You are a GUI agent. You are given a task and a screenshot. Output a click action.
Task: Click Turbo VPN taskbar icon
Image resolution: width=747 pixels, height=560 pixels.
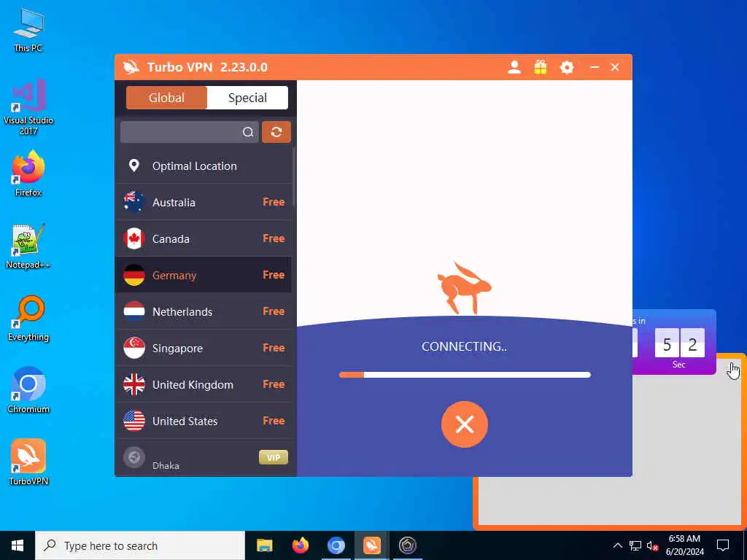371,545
